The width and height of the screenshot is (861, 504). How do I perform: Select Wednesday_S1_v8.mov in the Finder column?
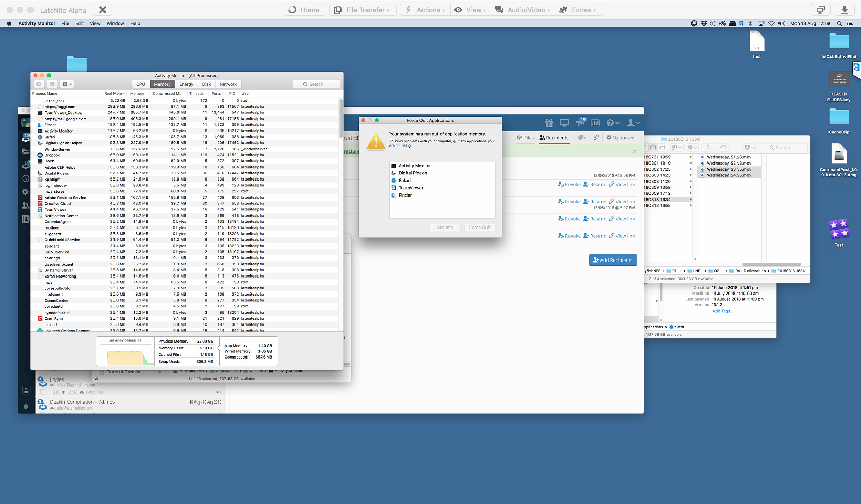729,157
